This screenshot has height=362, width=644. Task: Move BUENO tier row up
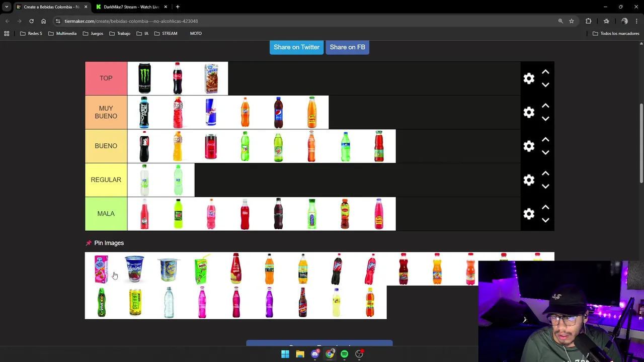point(545,140)
